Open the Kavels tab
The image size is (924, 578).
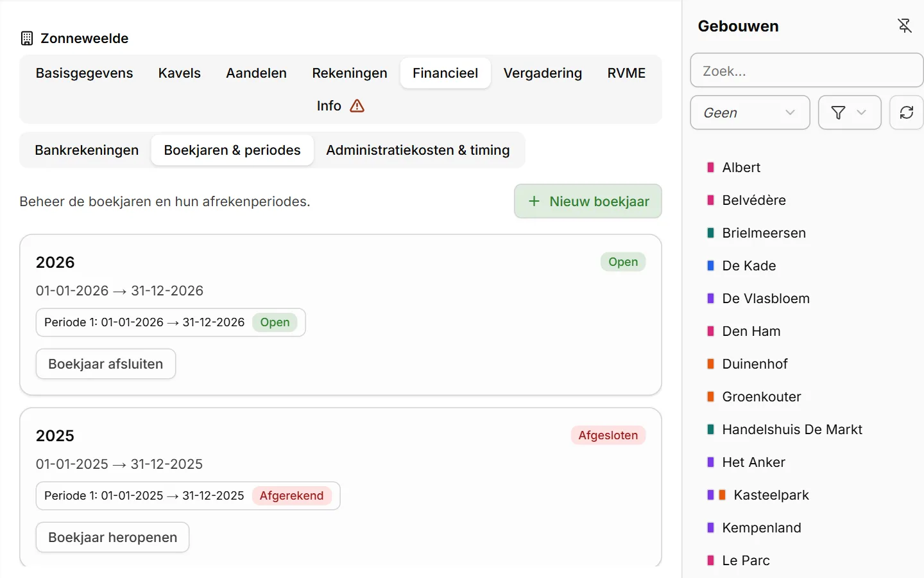[x=180, y=73]
